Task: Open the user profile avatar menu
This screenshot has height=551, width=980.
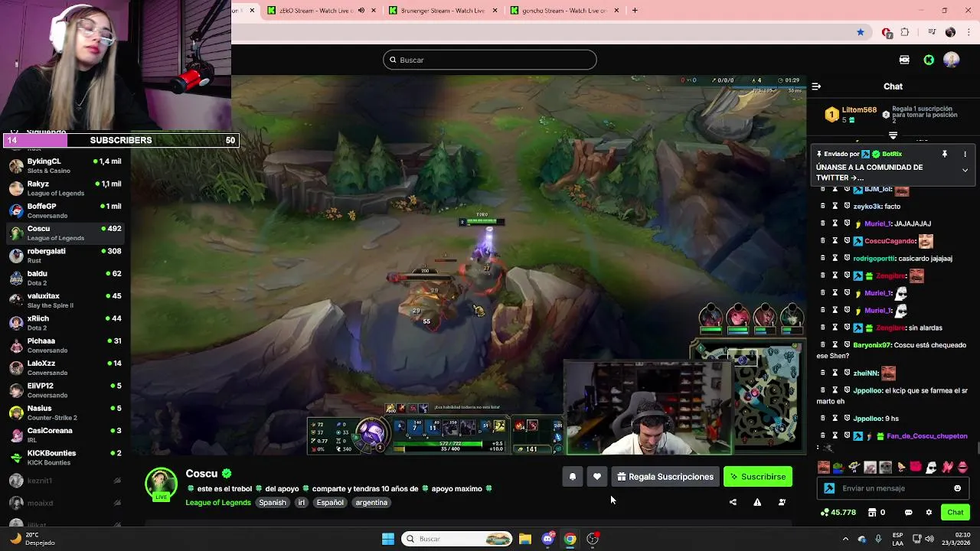Action: tap(952, 60)
